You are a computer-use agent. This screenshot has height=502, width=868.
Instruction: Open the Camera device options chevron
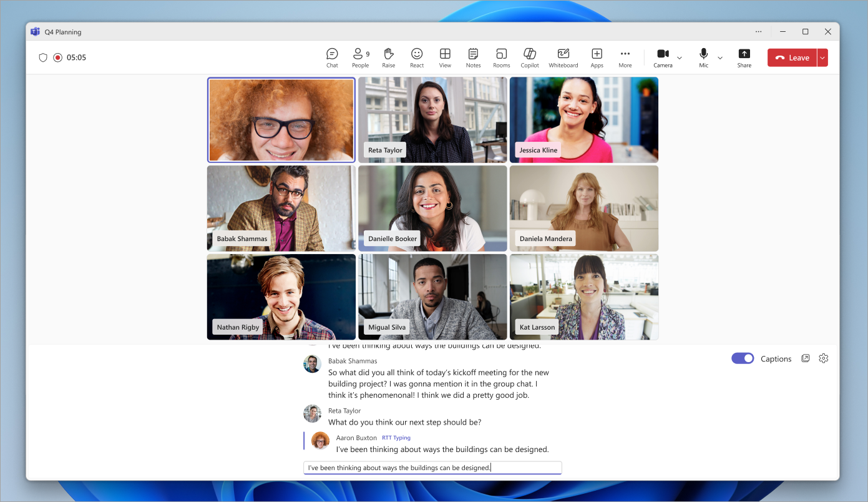680,57
